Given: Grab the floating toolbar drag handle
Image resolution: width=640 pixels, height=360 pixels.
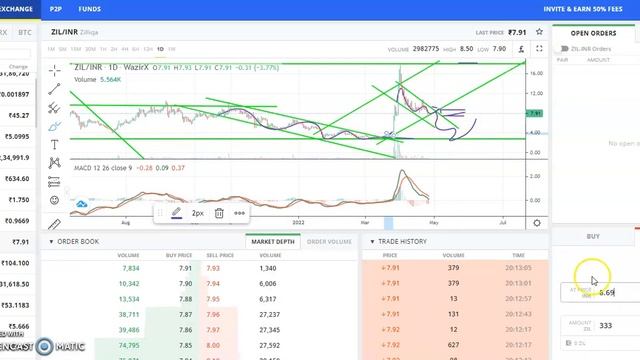Looking at the screenshot, I should click(x=160, y=213).
